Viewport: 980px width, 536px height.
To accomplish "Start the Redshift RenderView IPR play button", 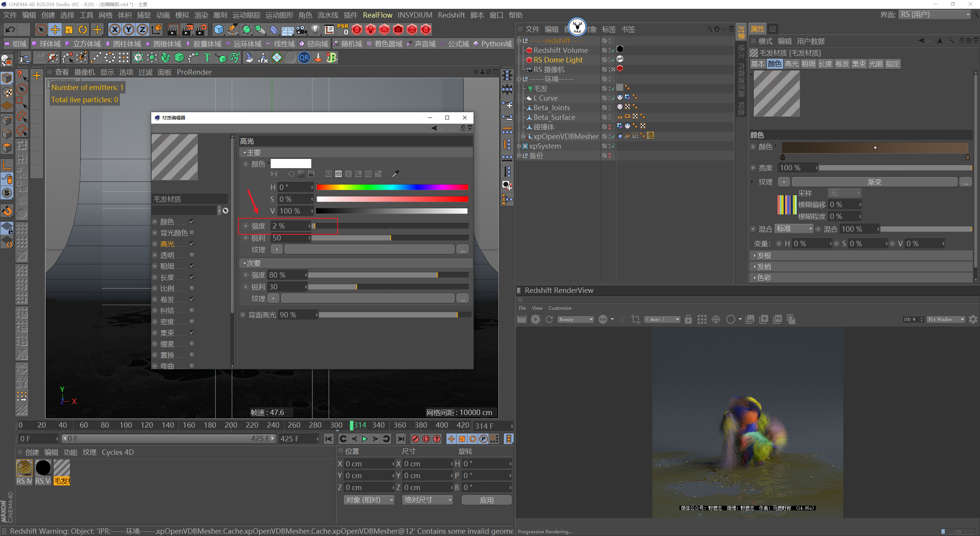I will (x=535, y=319).
